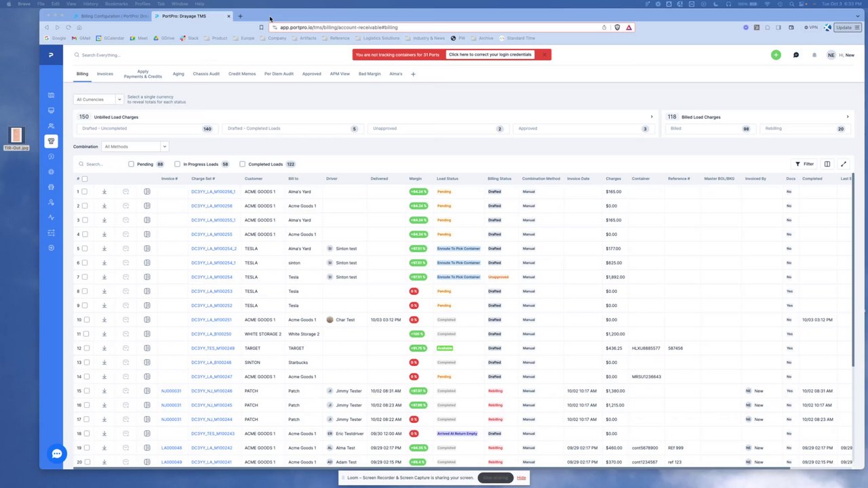Open the blue chat support bubble
868x488 pixels.
click(57, 454)
